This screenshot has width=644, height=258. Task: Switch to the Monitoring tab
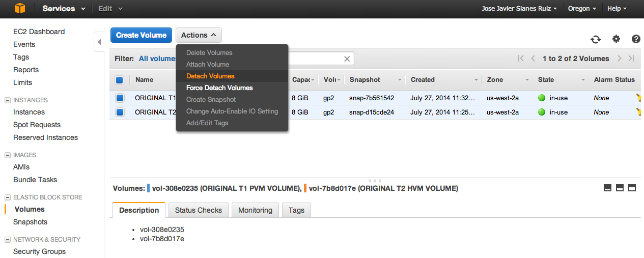coord(256,210)
